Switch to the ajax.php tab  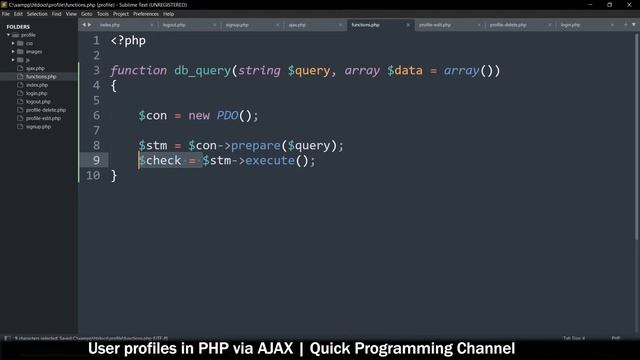click(297, 25)
